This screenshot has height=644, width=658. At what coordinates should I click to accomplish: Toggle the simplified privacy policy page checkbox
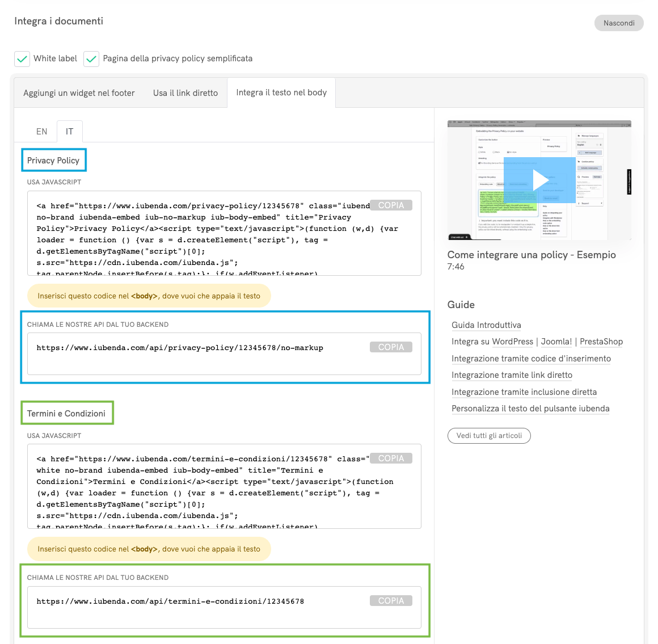(x=91, y=59)
